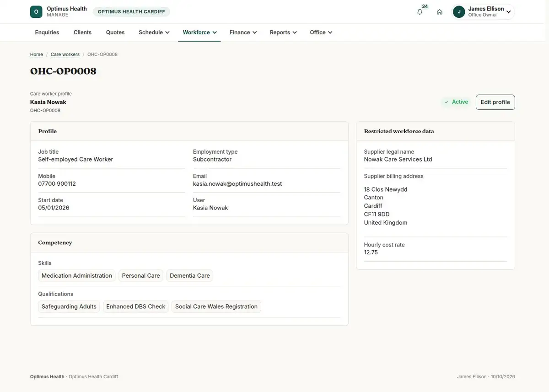This screenshot has height=392, width=549.
Task: Click the Personal Care skill tag
Action: [141, 276]
